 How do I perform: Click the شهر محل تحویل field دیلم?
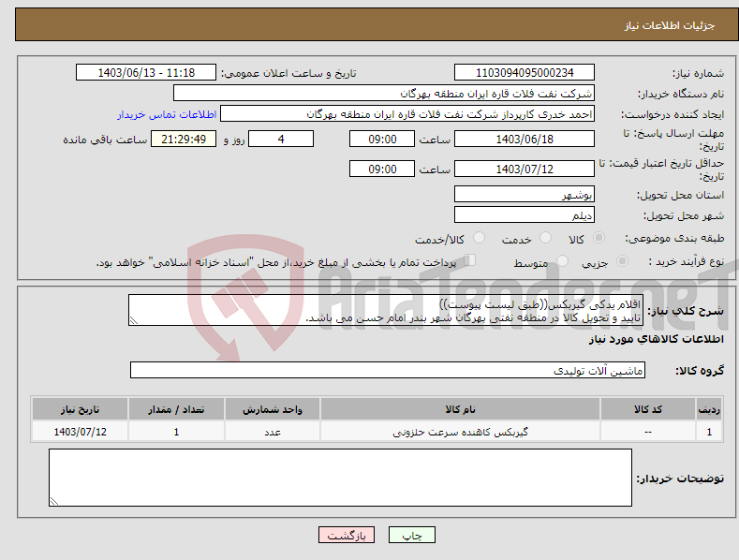(525, 215)
